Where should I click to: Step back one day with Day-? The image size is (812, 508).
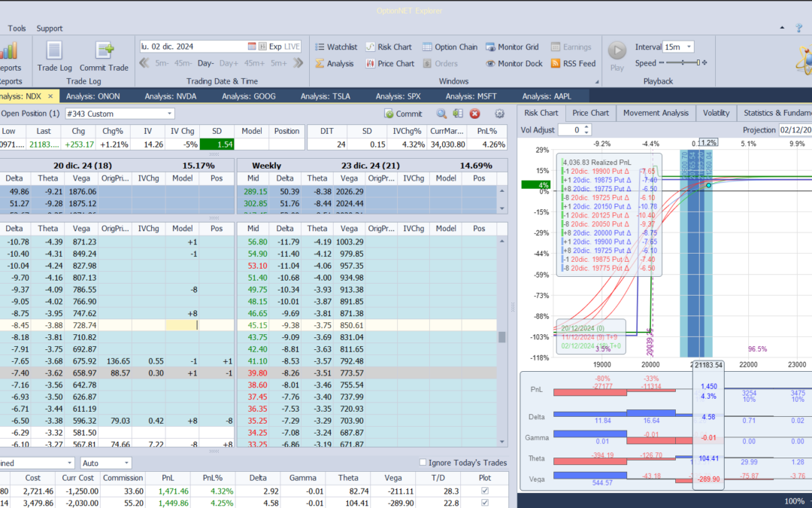(x=205, y=63)
